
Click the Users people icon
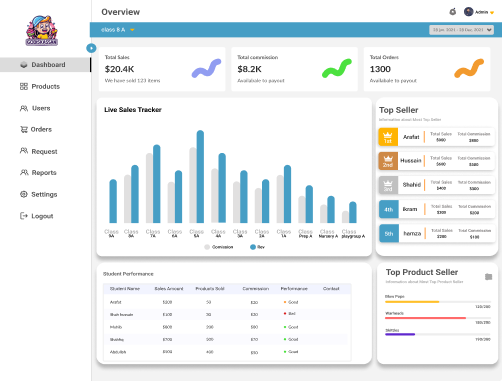click(24, 108)
